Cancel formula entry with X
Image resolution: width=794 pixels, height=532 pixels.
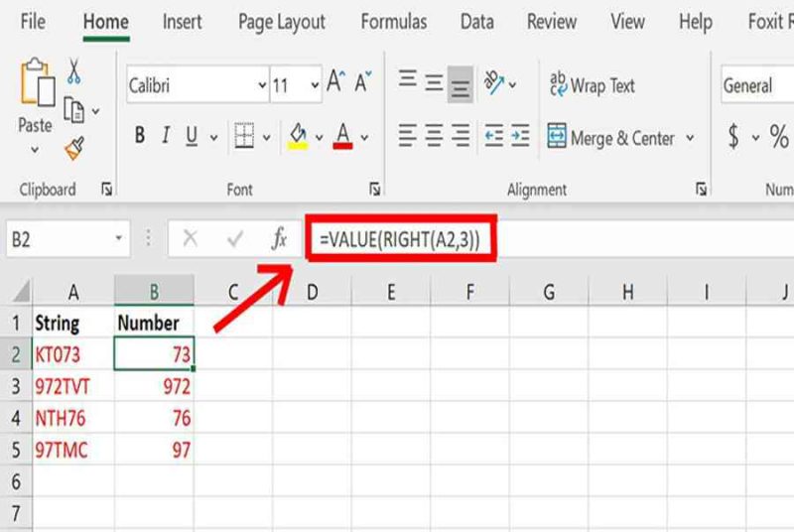click(x=191, y=238)
